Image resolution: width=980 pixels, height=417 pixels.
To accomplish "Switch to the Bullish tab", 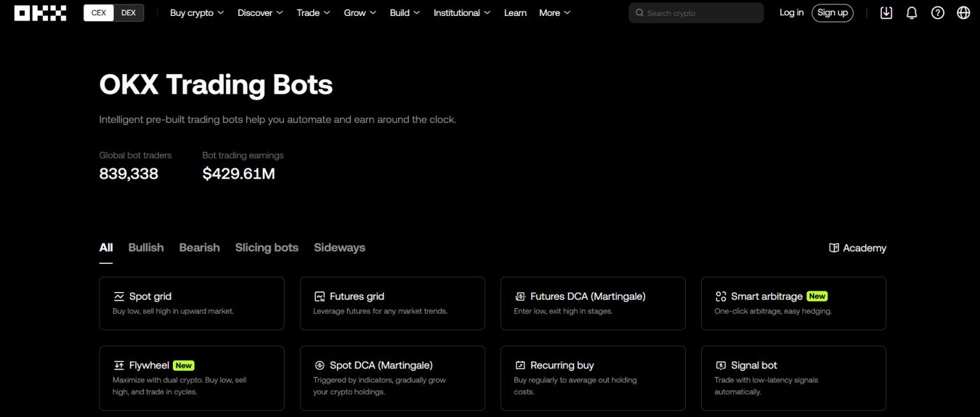I will 145,247.
